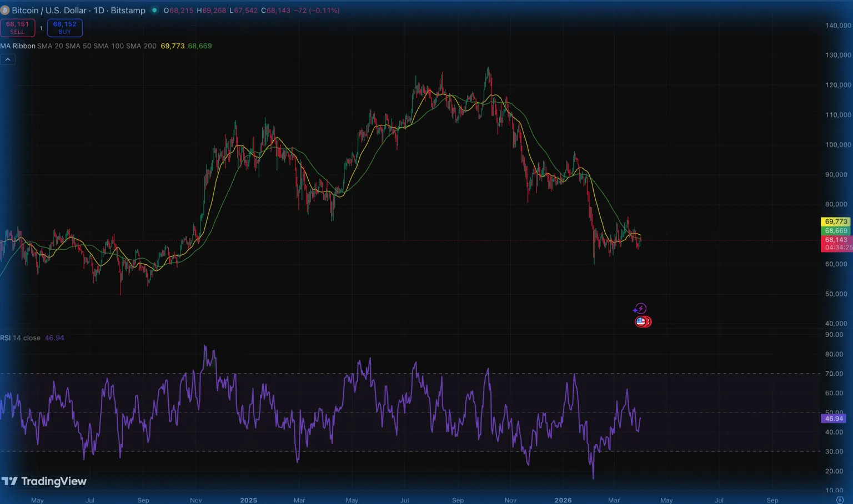853x504 pixels.
Task: Click the order quantity value between Sell and Buy
Action: 41,28
